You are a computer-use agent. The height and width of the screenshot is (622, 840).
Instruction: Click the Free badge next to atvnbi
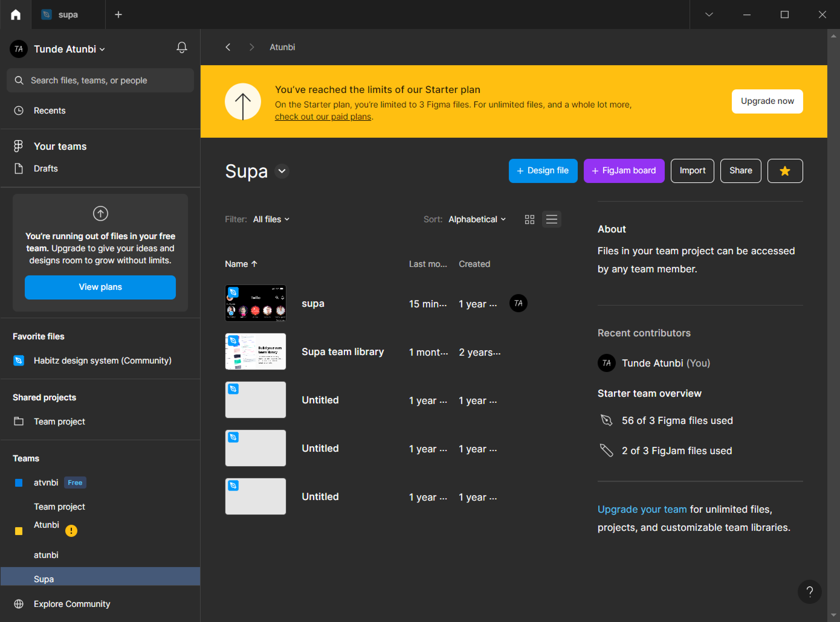[x=75, y=482]
